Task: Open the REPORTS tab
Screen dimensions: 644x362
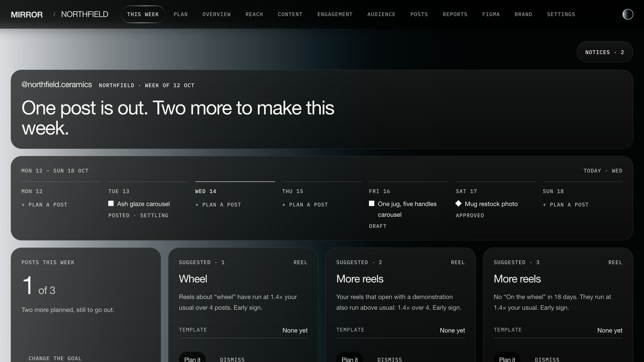Action: [x=455, y=14]
